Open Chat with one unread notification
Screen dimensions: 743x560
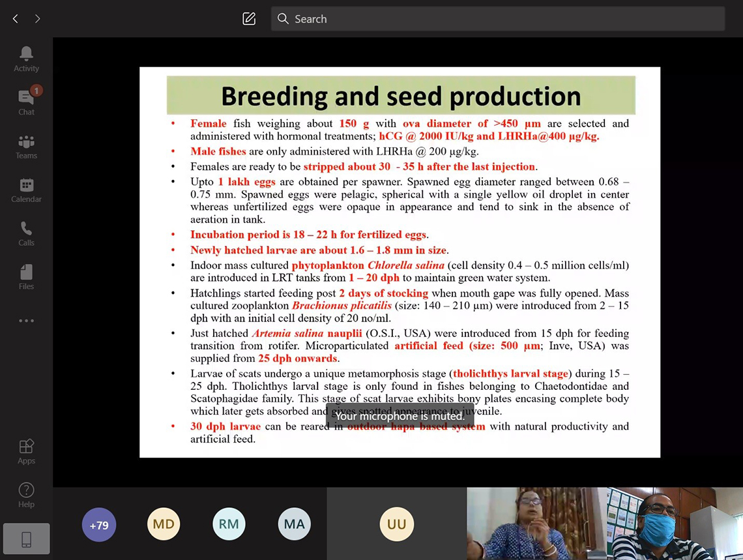(26, 102)
